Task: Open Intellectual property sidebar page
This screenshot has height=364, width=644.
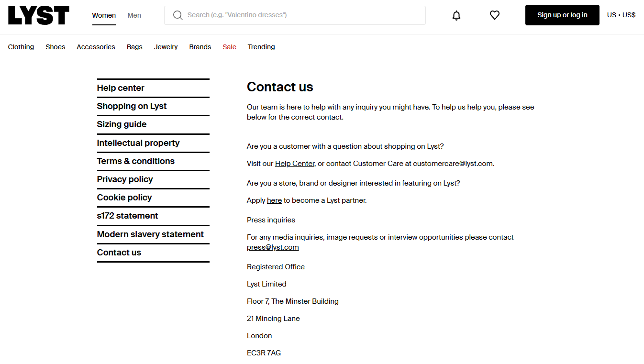Action: [138, 143]
